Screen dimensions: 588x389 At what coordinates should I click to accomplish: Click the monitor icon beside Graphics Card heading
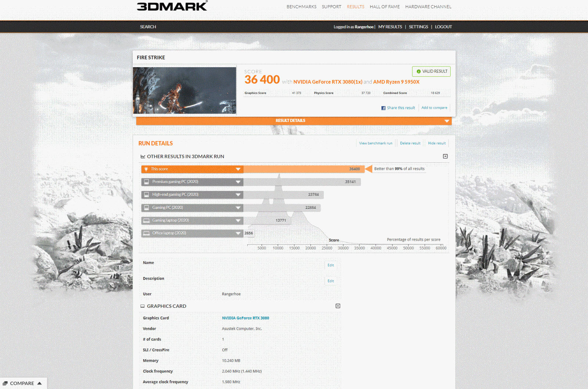(143, 306)
